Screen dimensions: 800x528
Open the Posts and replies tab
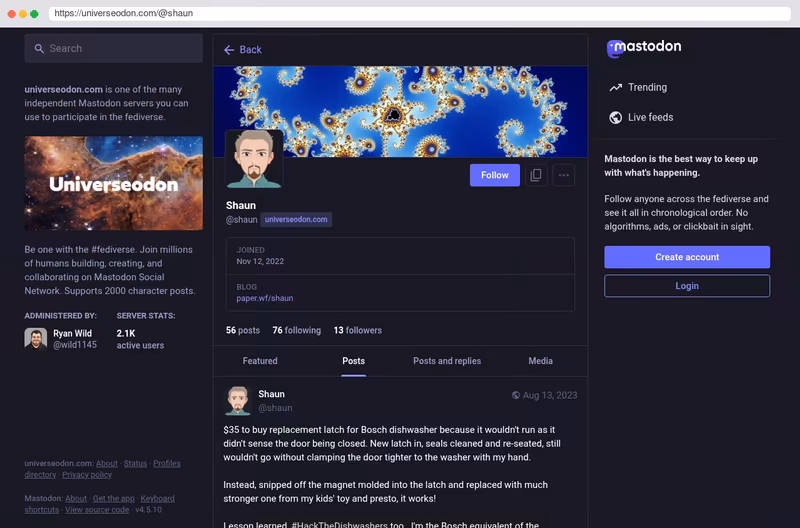point(446,361)
